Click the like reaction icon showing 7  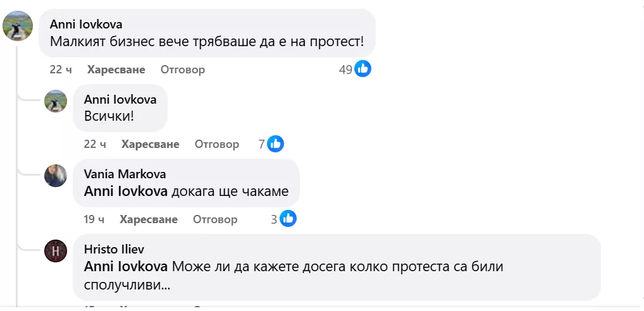click(x=275, y=144)
